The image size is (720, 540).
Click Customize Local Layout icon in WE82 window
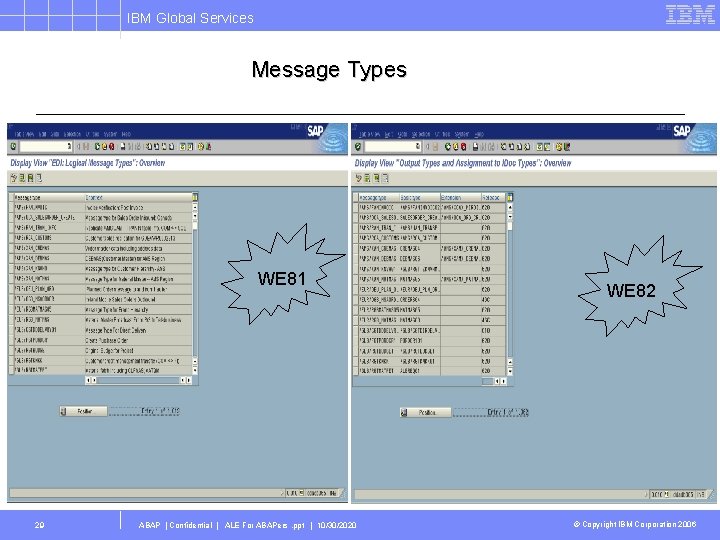tap(567, 146)
